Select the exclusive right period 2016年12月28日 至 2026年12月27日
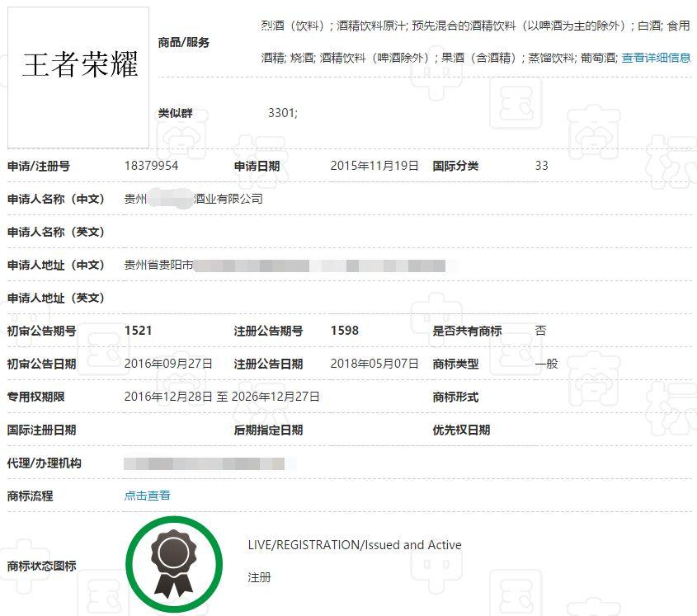This screenshot has height=616, width=697. [x=222, y=397]
